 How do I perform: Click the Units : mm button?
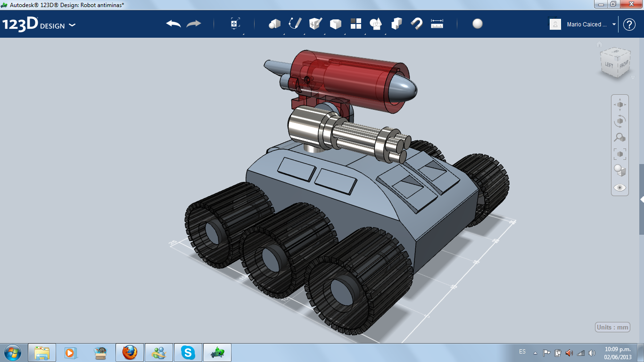click(x=613, y=328)
